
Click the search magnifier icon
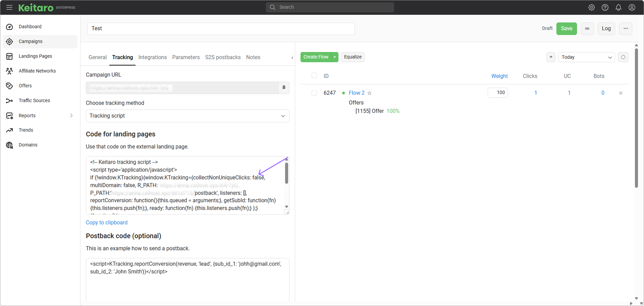(273, 7)
